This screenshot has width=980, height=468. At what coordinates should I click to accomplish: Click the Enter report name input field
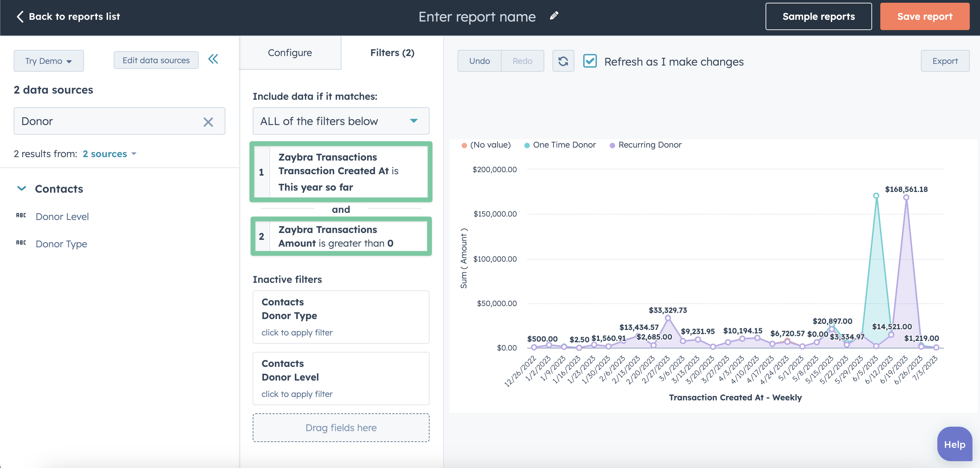pos(476,16)
